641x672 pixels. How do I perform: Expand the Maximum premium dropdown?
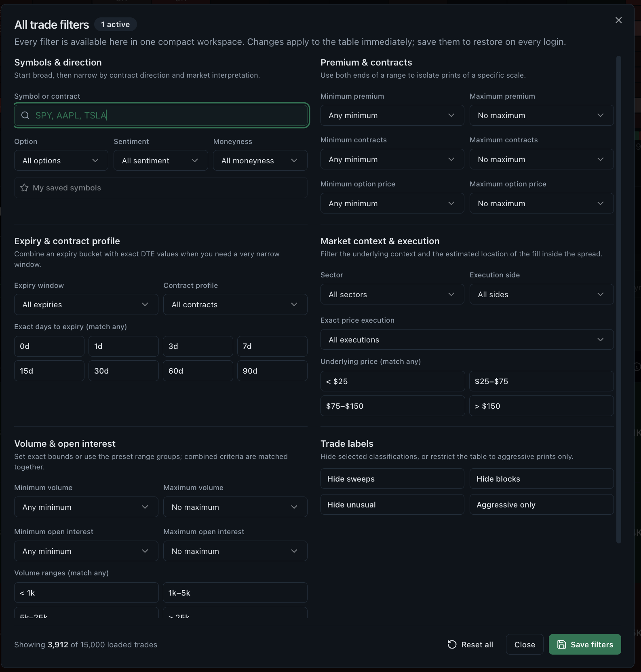point(542,115)
